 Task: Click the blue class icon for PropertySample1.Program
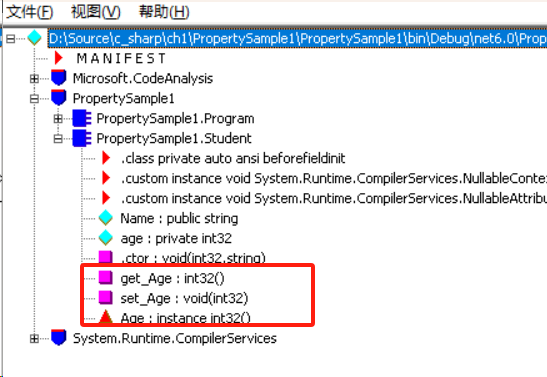pyautogui.click(x=82, y=118)
